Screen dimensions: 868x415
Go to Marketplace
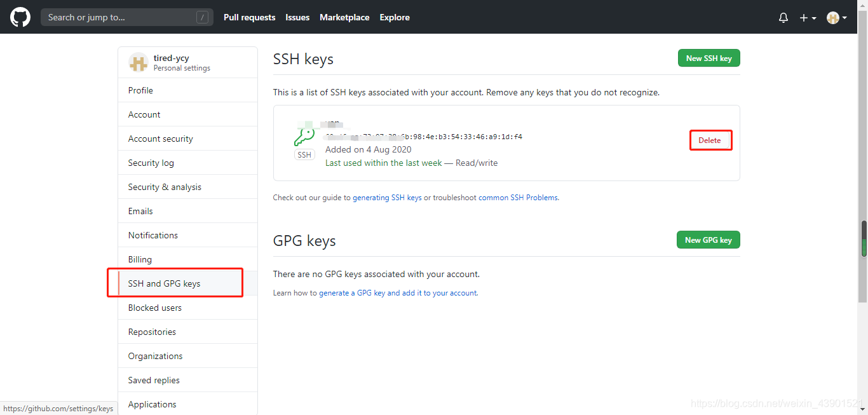(344, 17)
